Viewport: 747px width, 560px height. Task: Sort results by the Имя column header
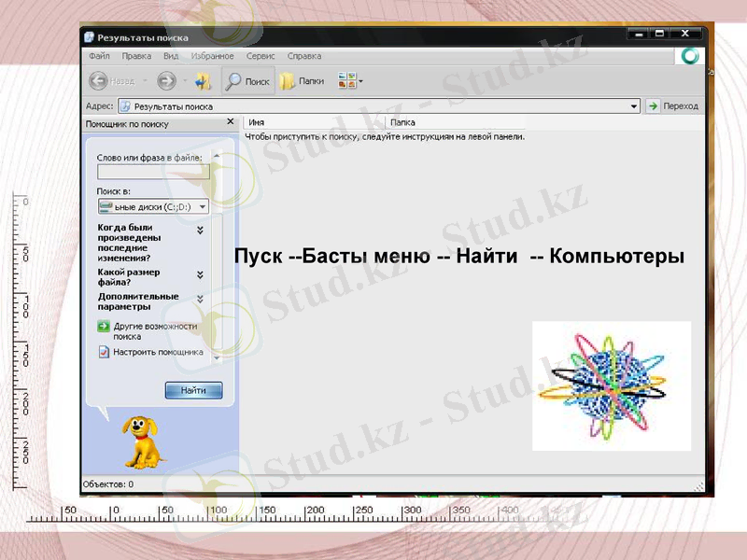[280, 122]
